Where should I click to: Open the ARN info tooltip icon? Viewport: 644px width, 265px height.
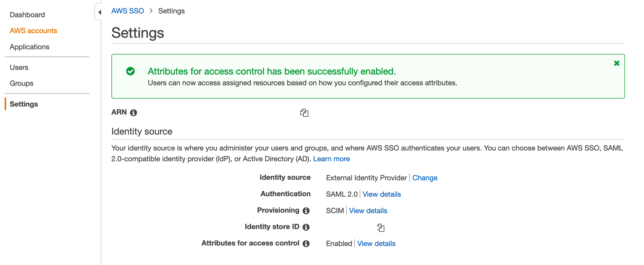point(133,112)
